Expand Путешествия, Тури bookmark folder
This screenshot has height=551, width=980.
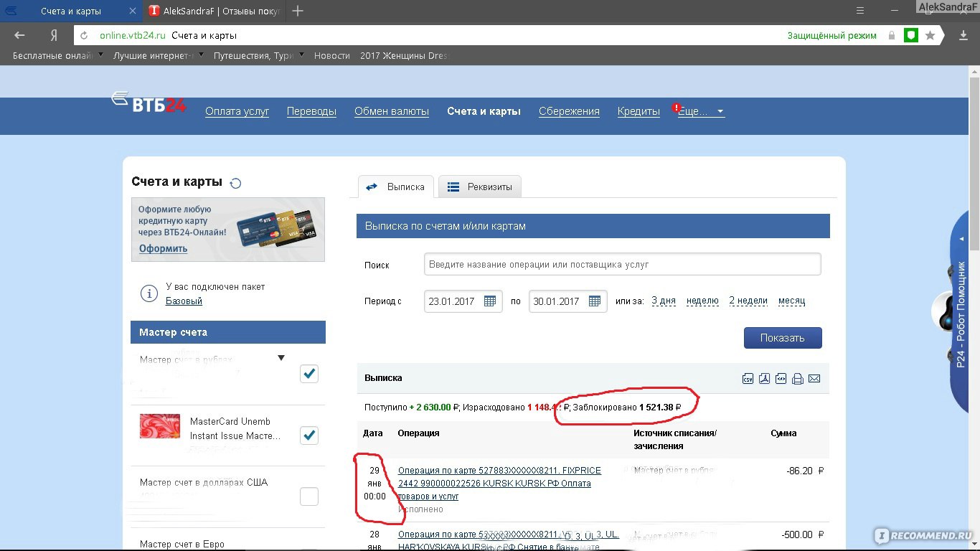[301, 55]
